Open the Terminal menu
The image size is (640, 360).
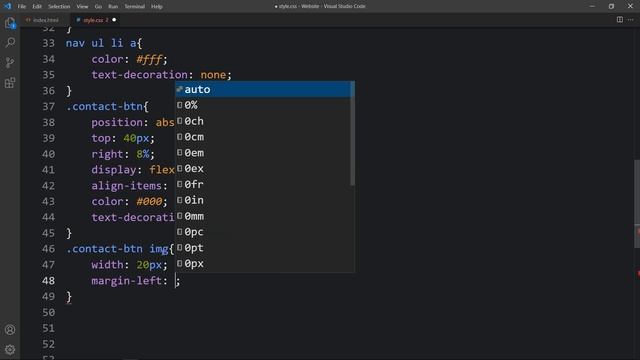tap(134, 7)
